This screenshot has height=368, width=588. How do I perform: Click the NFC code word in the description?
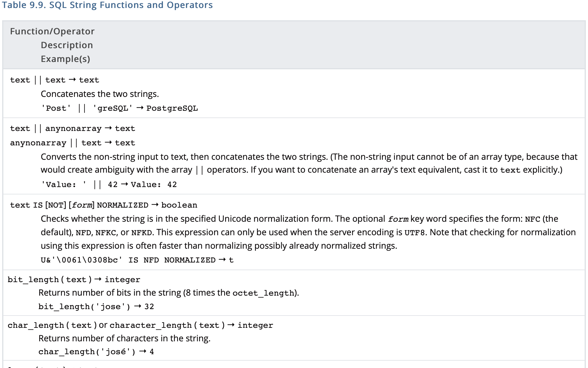532,219
